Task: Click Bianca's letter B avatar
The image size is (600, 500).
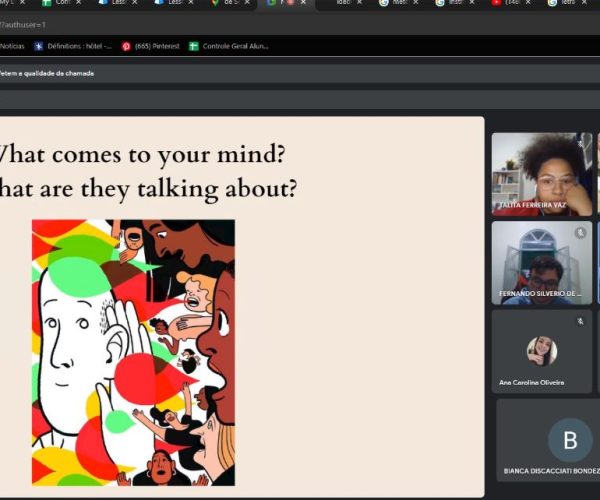Action: pyautogui.click(x=570, y=440)
